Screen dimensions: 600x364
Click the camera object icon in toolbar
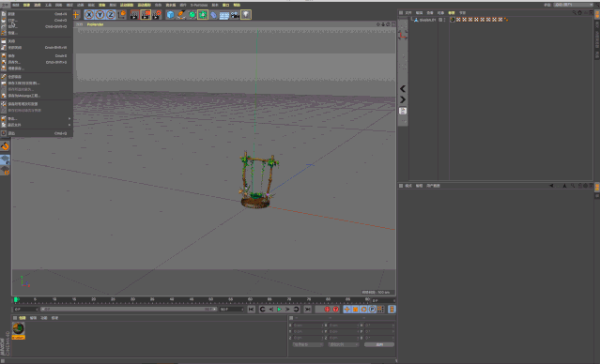[x=235, y=15]
